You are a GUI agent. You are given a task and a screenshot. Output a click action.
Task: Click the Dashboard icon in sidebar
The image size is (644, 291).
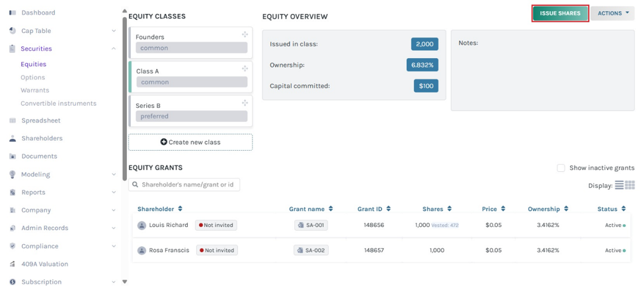(x=13, y=13)
